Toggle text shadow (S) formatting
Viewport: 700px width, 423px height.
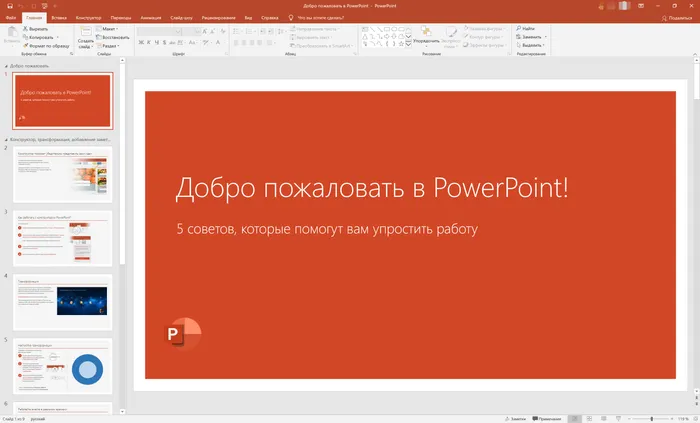click(x=164, y=42)
